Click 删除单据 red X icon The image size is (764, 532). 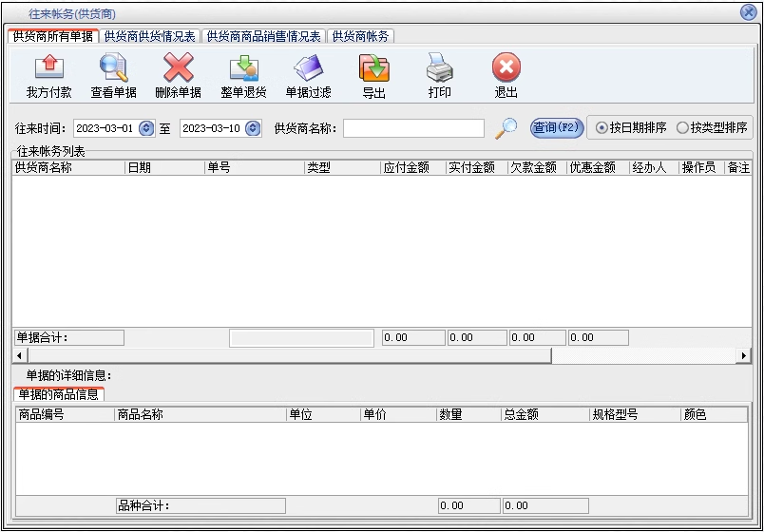point(179,67)
